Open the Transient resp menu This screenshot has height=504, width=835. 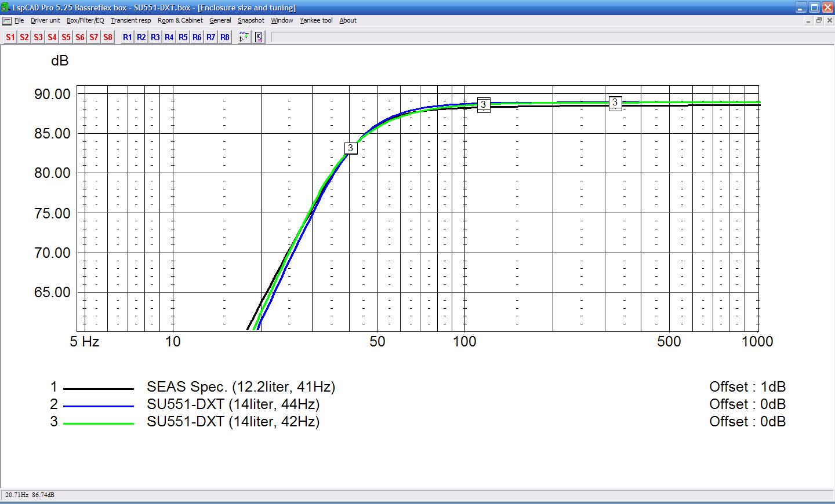coord(131,20)
